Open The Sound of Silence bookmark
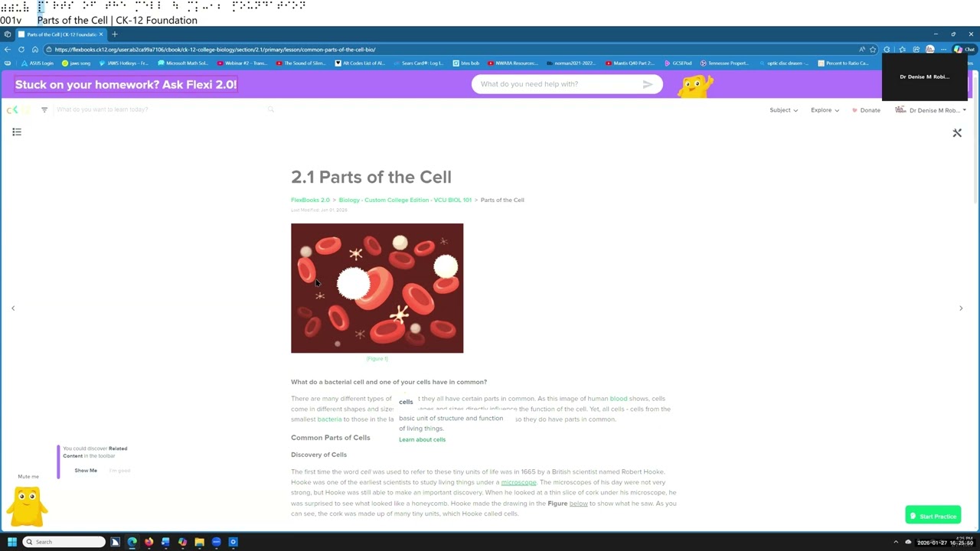 click(302, 63)
